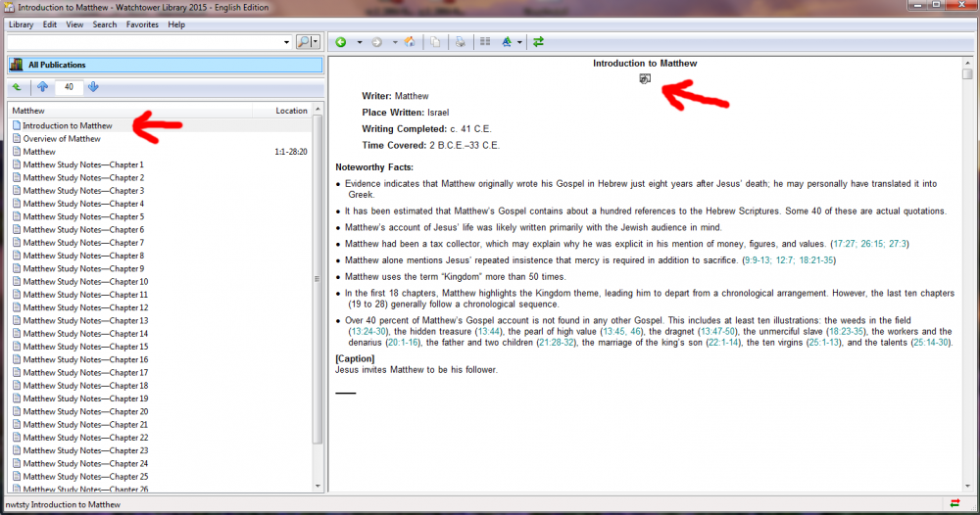Open Matthew Study Notes—Chapter 5
The height and width of the screenshot is (515, 980).
click(82, 216)
